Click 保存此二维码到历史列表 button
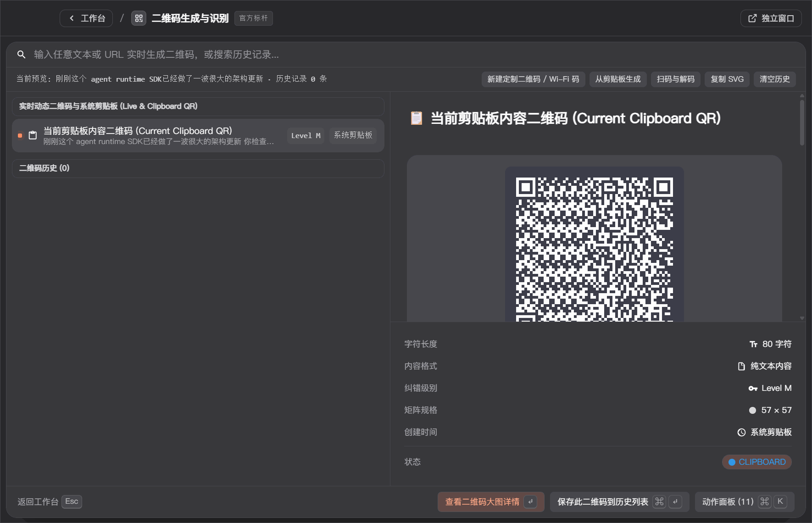812x523 pixels. pyautogui.click(x=620, y=502)
